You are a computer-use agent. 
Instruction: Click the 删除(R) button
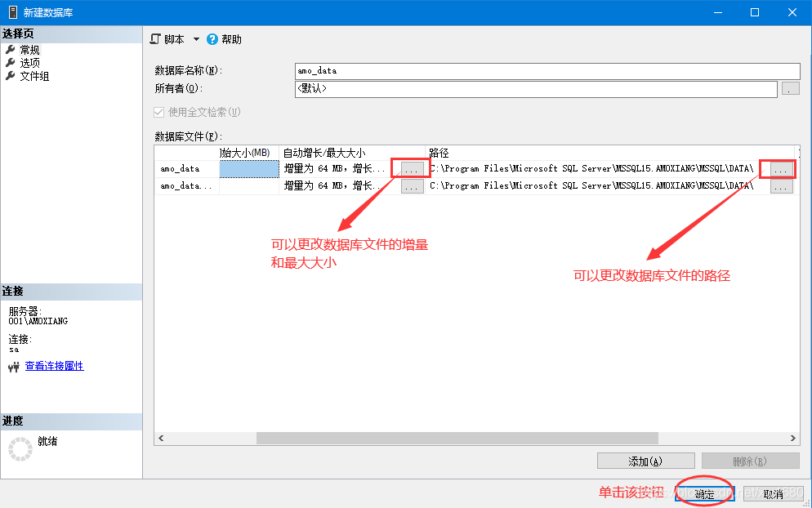(x=750, y=461)
